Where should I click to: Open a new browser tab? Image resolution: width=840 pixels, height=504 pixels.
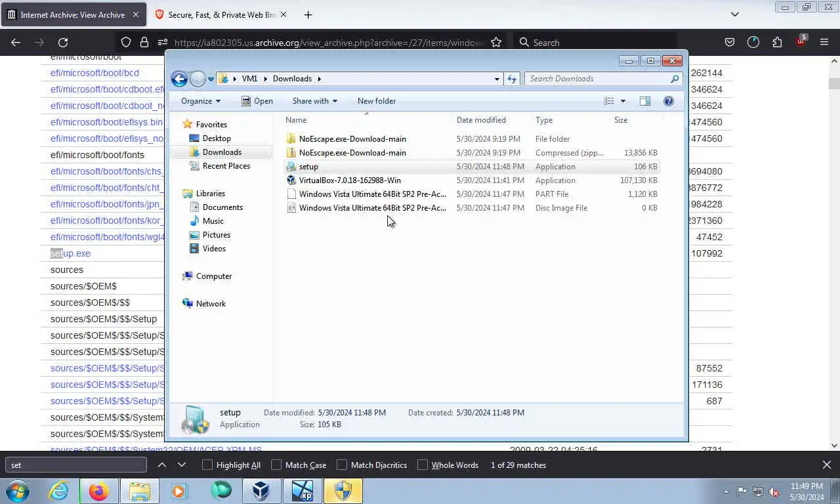(308, 14)
